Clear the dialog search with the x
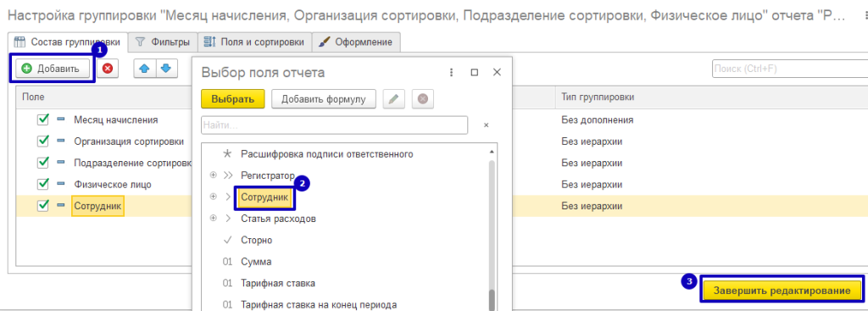 click(486, 125)
